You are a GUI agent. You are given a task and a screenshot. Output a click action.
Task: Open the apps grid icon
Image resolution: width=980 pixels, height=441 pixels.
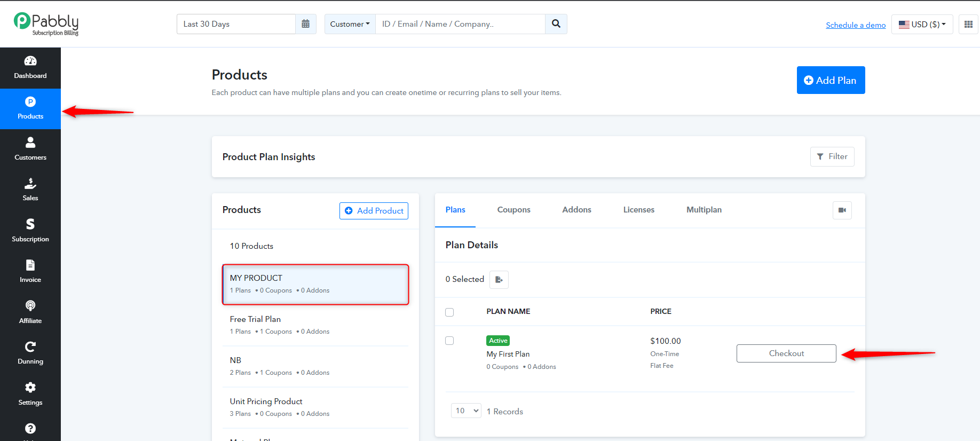[x=968, y=24]
